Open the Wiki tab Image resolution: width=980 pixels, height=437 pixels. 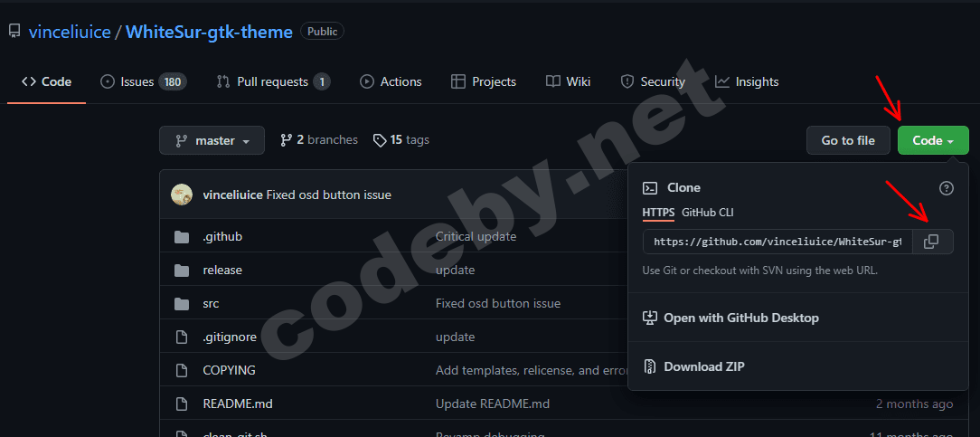[568, 82]
